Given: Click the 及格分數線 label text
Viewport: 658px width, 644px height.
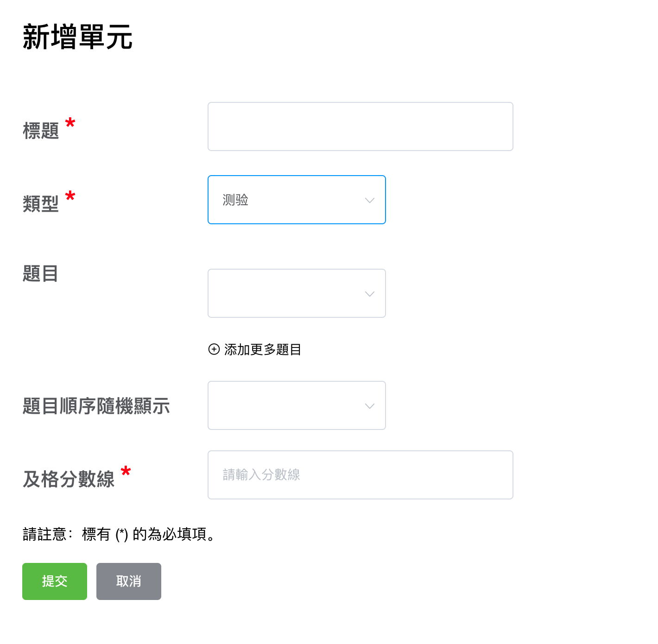Looking at the screenshot, I should [69, 479].
